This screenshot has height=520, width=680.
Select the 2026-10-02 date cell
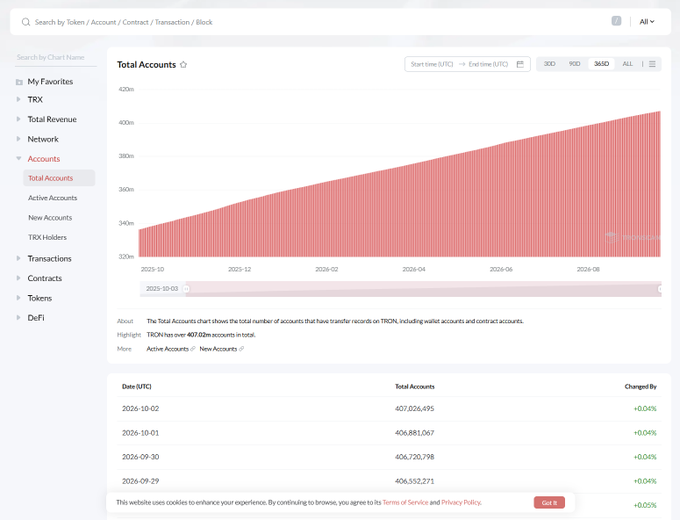click(x=141, y=409)
